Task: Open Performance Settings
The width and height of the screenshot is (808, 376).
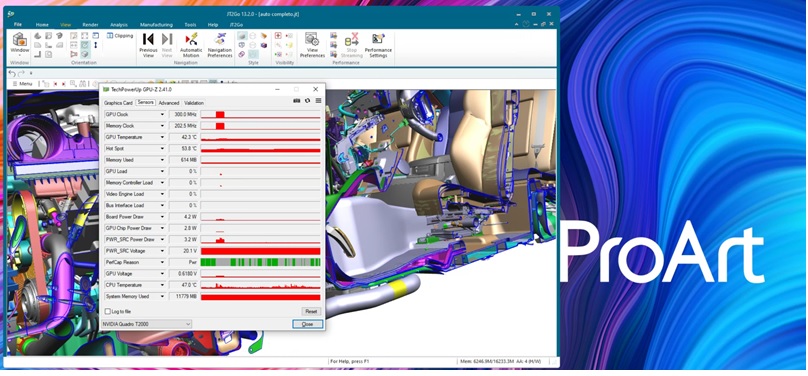Action: tap(378, 45)
